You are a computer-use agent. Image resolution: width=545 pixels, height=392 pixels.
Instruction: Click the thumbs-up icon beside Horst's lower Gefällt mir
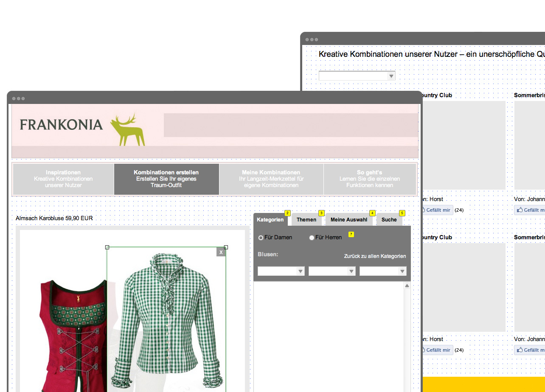click(423, 350)
